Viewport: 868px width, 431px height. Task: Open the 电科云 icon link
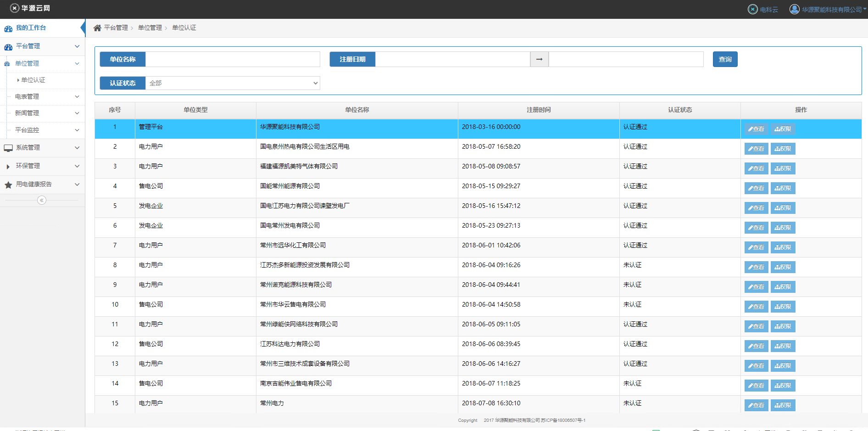753,9
